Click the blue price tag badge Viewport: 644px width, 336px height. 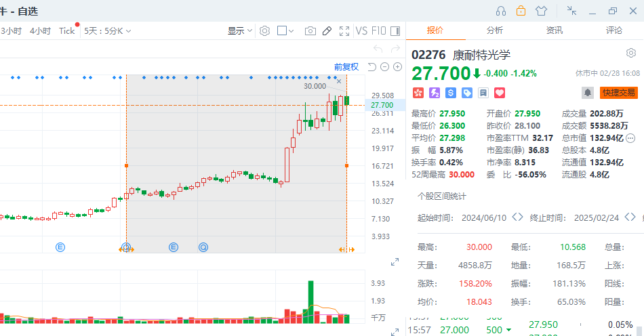467,93
